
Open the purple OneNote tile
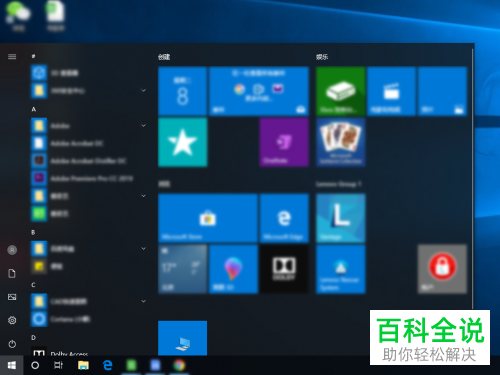(x=284, y=142)
